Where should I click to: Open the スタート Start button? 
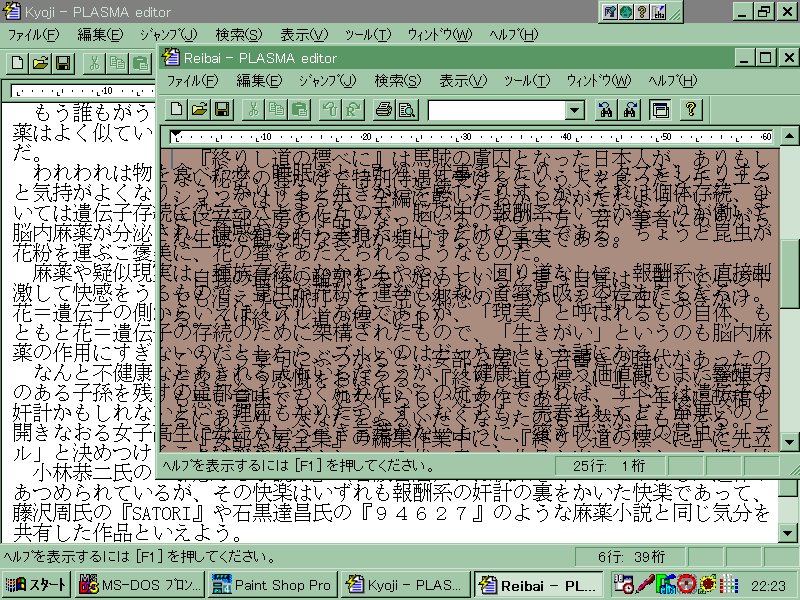tap(36, 585)
